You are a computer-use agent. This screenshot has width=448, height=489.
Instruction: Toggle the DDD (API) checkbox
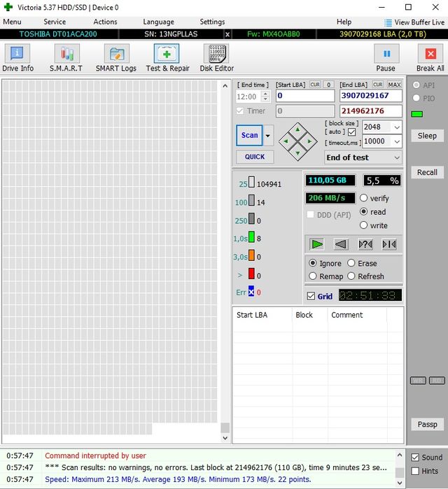point(310,215)
